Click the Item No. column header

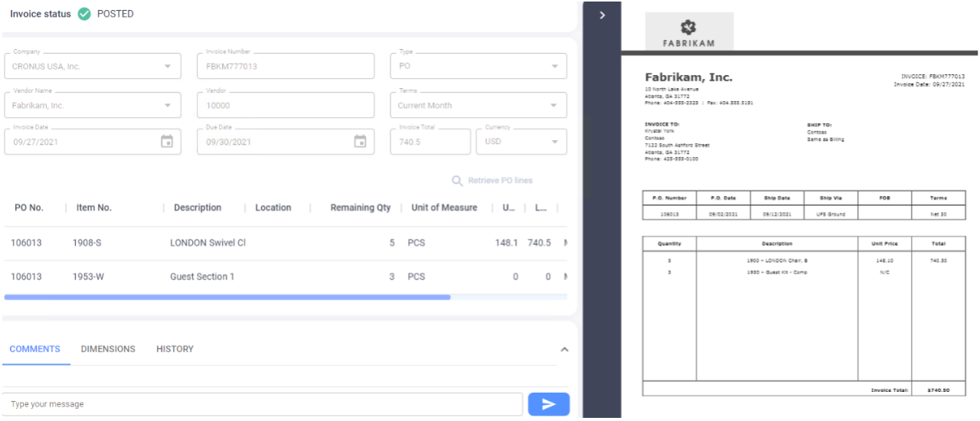coord(94,207)
